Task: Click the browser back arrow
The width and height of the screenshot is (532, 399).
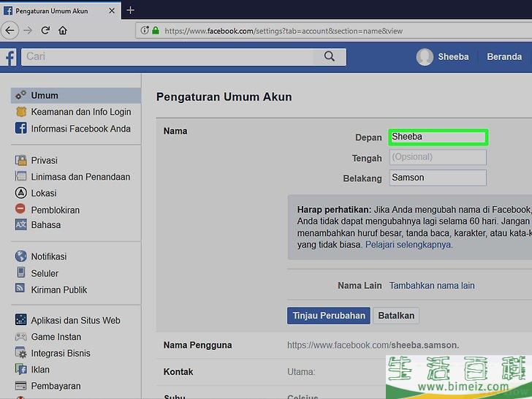Action: tap(9, 31)
